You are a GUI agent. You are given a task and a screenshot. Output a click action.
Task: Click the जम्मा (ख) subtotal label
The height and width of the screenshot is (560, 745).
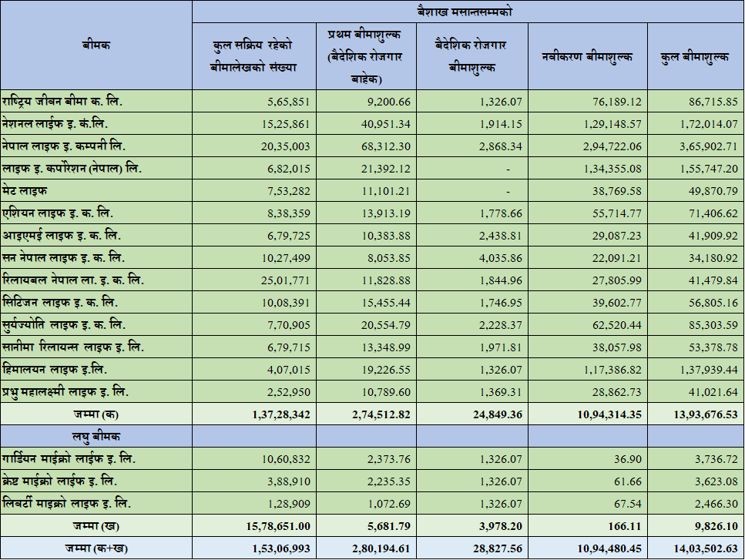point(96,526)
